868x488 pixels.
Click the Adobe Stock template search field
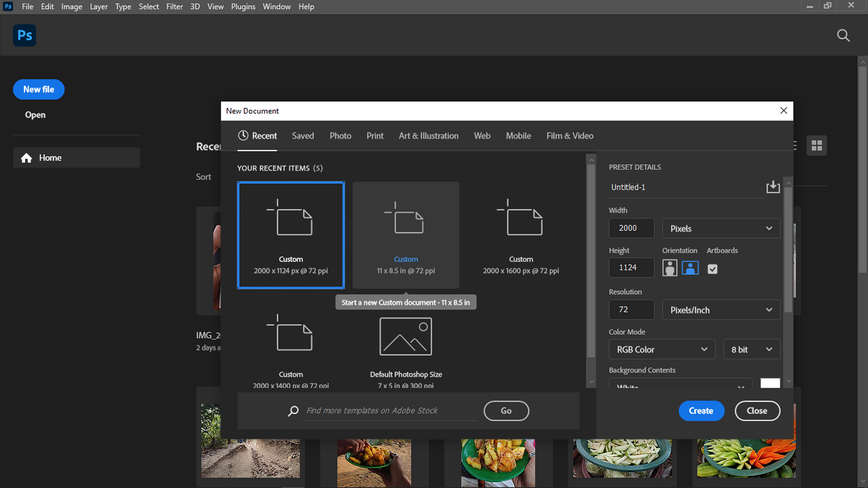(x=390, y=411)
